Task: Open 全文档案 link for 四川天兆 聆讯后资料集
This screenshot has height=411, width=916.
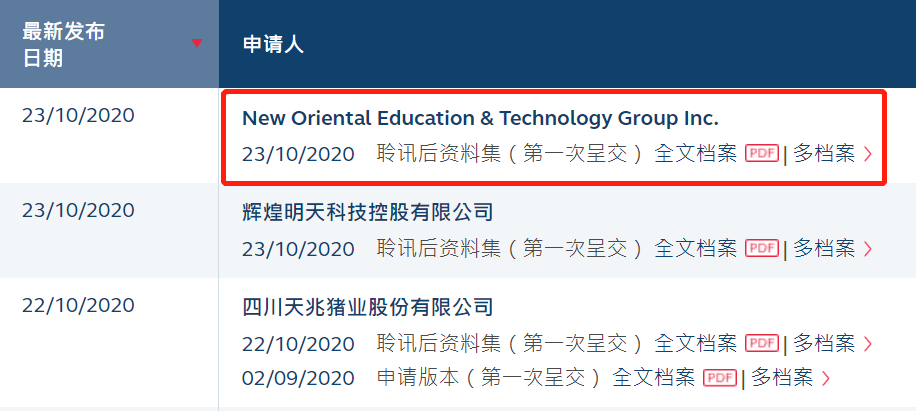Action: point(696,343)
